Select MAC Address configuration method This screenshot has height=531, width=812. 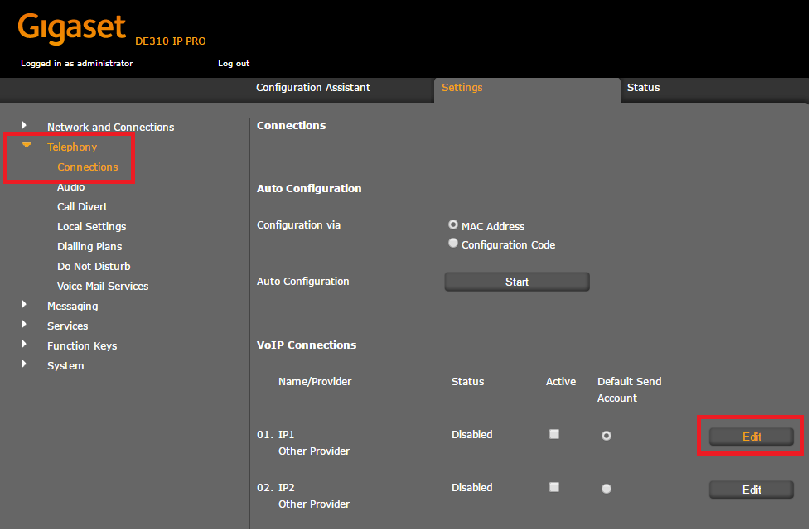click(x=453, y=224)
